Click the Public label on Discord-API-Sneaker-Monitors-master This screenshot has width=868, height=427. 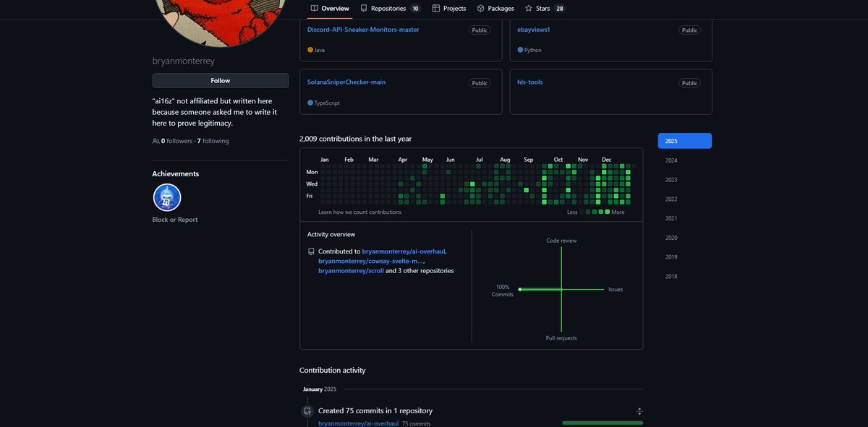click(480, 30)
